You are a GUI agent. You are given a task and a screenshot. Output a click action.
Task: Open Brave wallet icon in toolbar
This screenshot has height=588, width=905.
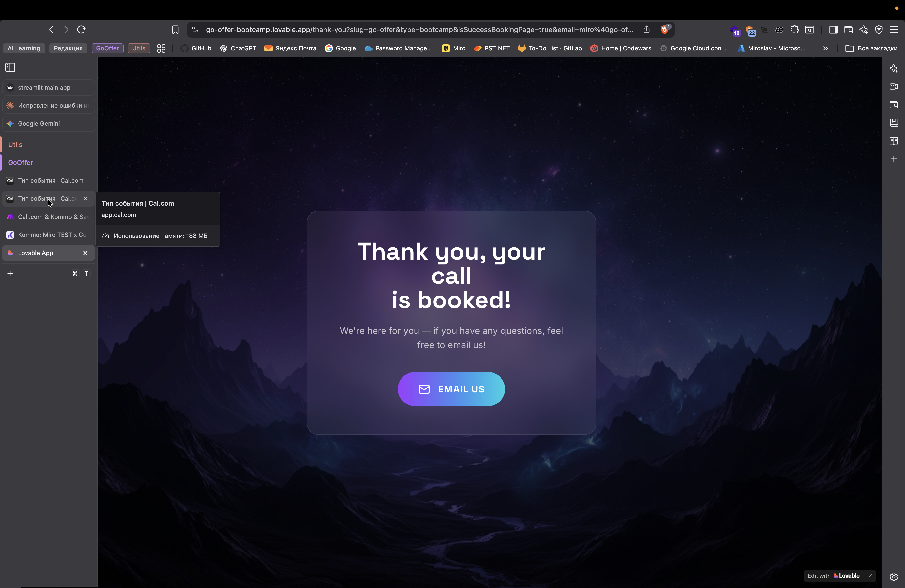click(x=848, y=30)
